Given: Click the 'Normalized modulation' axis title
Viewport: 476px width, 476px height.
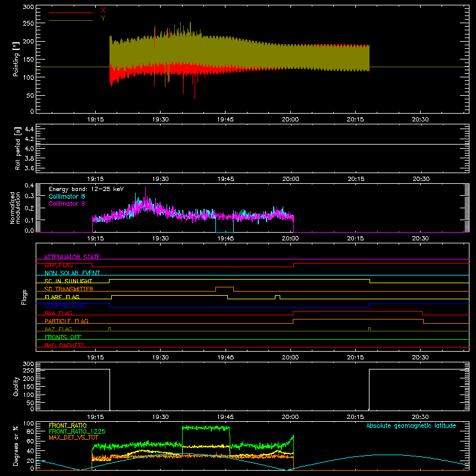Looking at the screenshot, I should pos(14,208).
